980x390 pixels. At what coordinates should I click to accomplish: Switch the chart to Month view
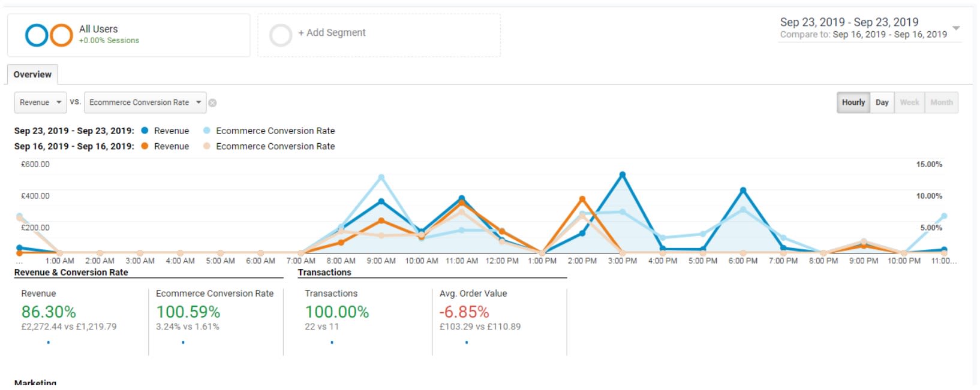(x=941, y=102)
